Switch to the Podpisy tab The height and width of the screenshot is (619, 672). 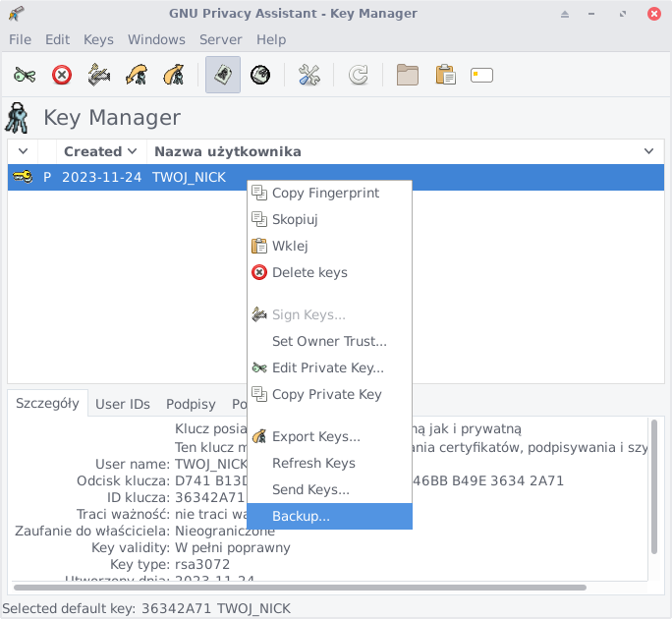[191, 404]
